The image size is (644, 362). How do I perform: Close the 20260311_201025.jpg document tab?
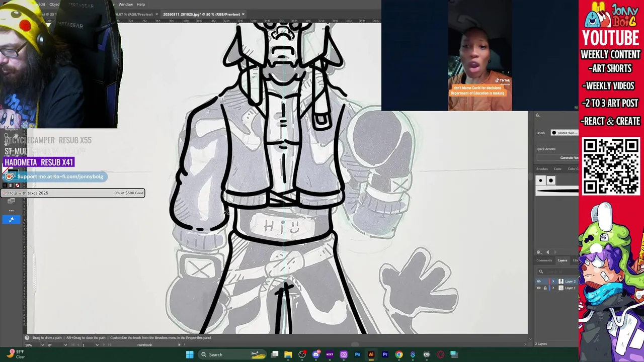[x=244, y=15]
